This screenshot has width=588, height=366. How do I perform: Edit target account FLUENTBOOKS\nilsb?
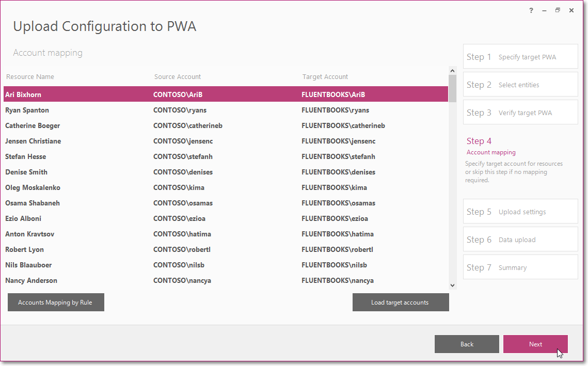tap(335, 265)
